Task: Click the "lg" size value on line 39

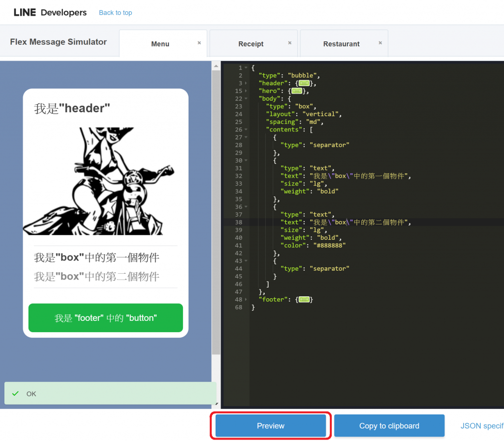Action: (316, 230)
